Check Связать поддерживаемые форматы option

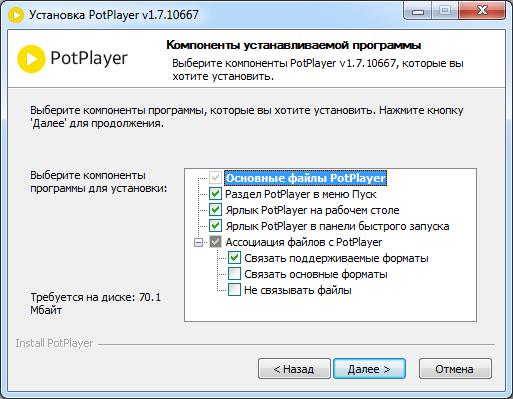point(234,258)
